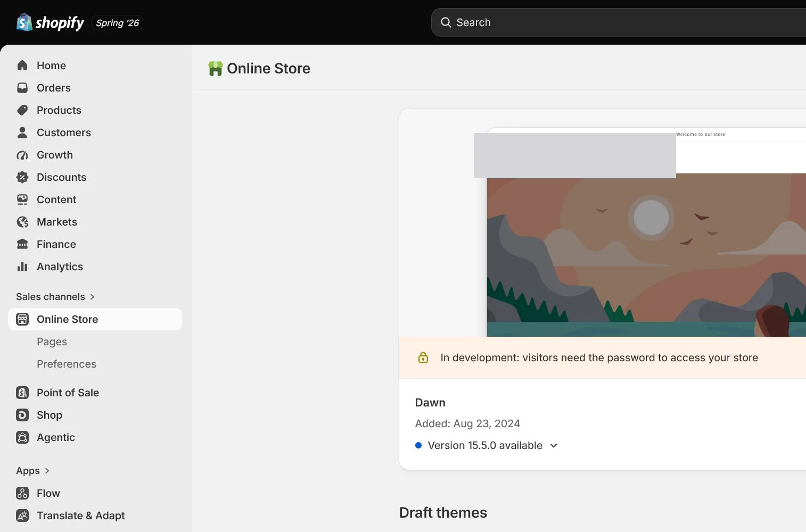Open the Content section
Viewport: 806px width, 532px height.
pyautogui.click(x=95, y=199)
